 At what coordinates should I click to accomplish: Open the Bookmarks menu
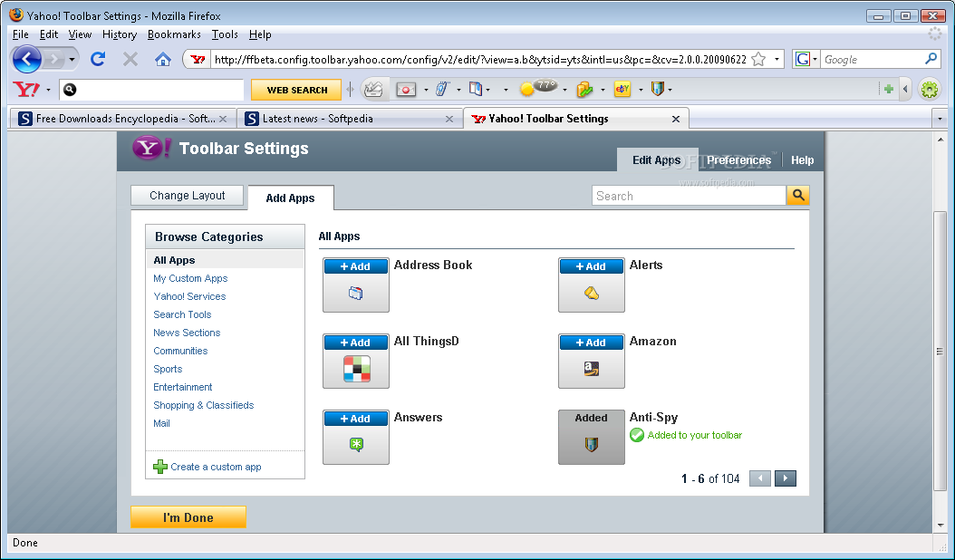[x=174, y=34]
